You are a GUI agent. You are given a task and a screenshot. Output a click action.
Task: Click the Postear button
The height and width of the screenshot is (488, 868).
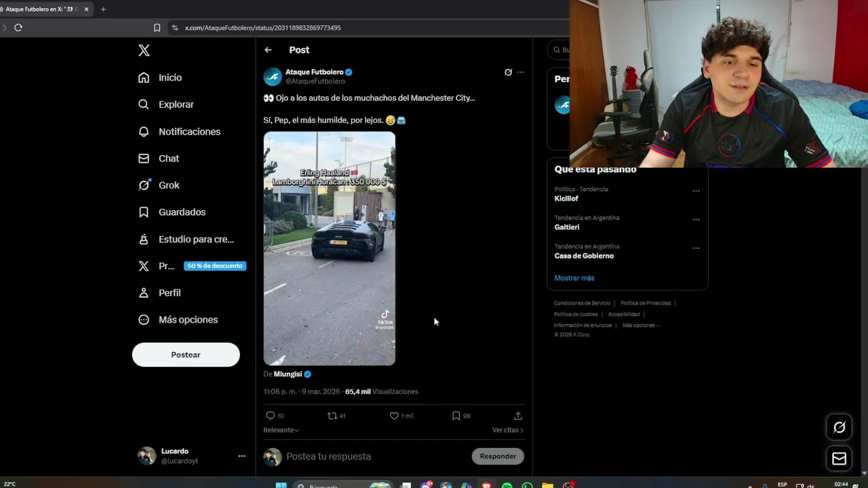(x=186, y=354)
